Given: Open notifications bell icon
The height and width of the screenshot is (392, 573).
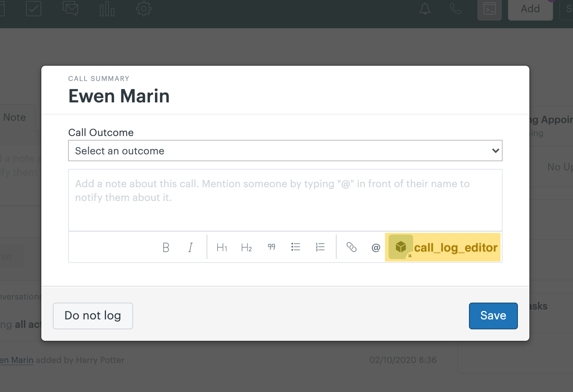Looking at the screenshot, I should click(x=425, y=8).
